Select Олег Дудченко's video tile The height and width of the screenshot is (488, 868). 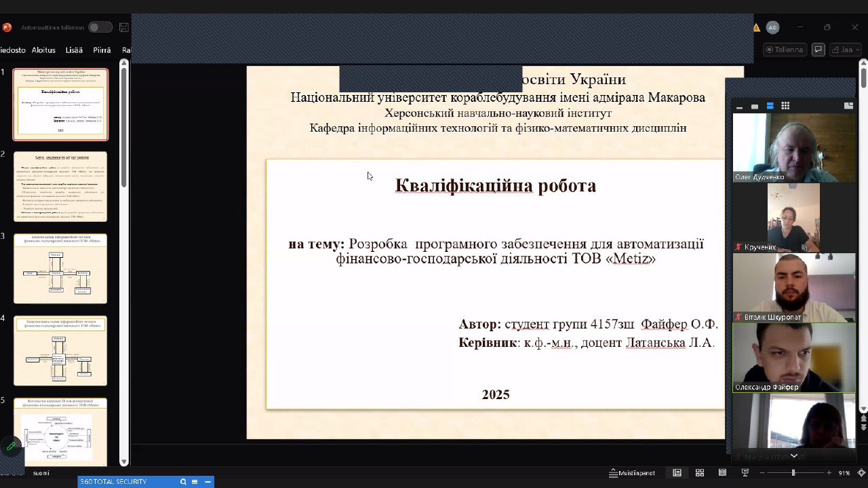click(794, 147)
